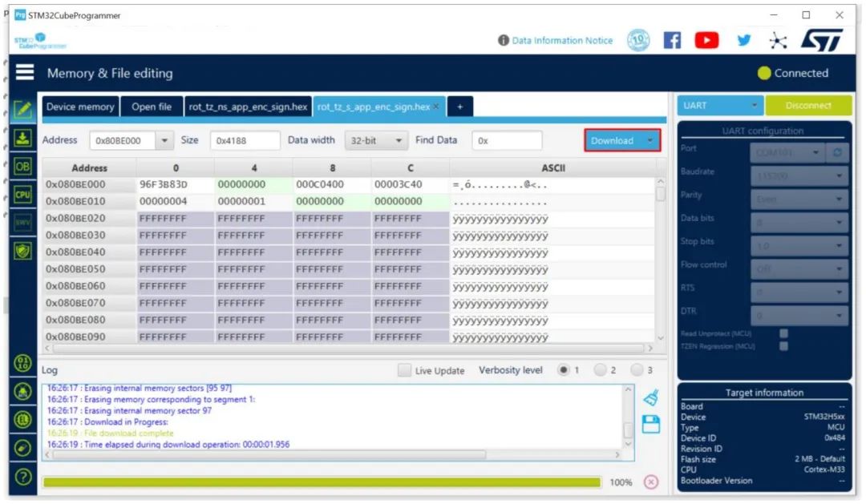This screenshot has height=504, width=866.
Task: Open ST Twitter page icon
Action: click(744, 40)
